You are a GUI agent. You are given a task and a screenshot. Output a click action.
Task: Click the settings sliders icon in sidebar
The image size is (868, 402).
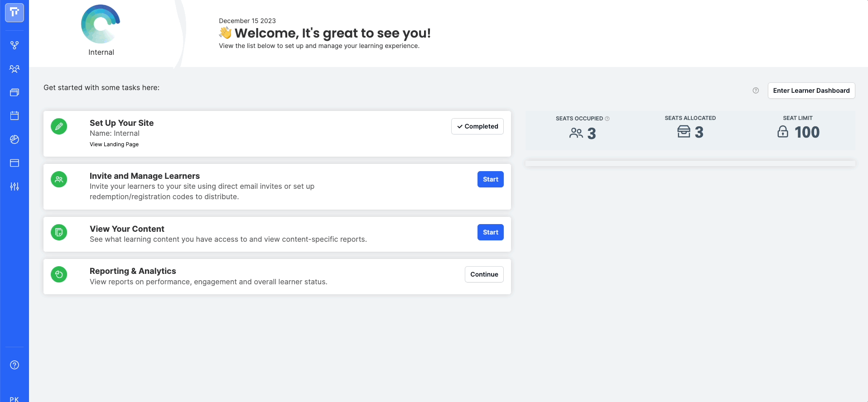coord(14,187)
